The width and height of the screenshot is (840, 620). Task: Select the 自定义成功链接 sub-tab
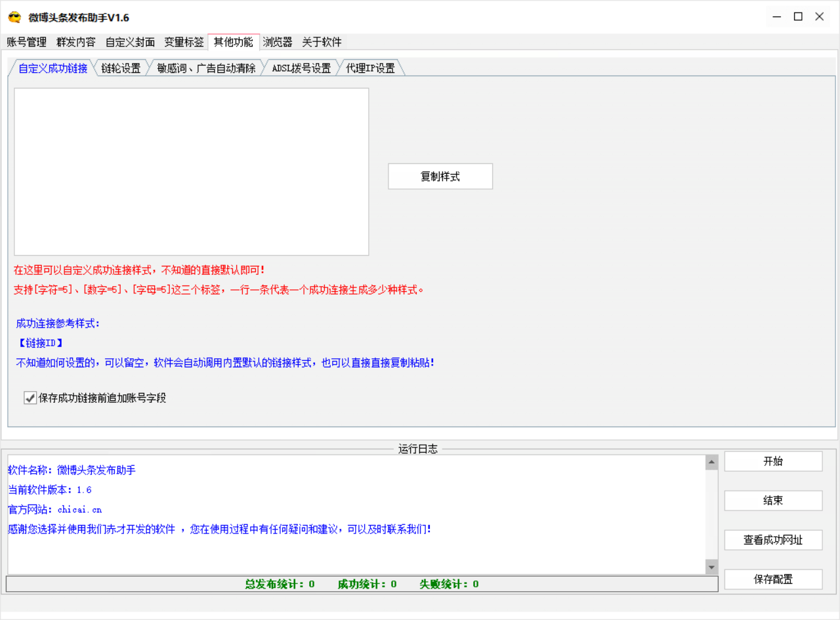click(52, 68)
